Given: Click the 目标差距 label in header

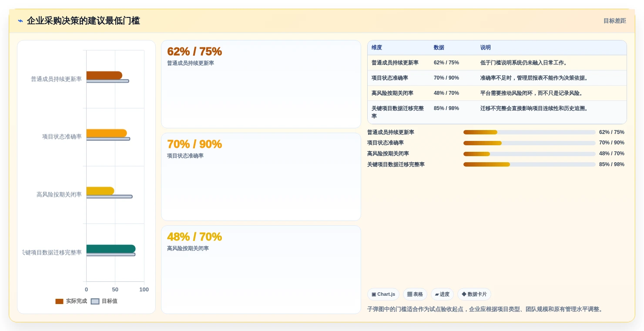Looking at the screenshot, I should point(614,21).
